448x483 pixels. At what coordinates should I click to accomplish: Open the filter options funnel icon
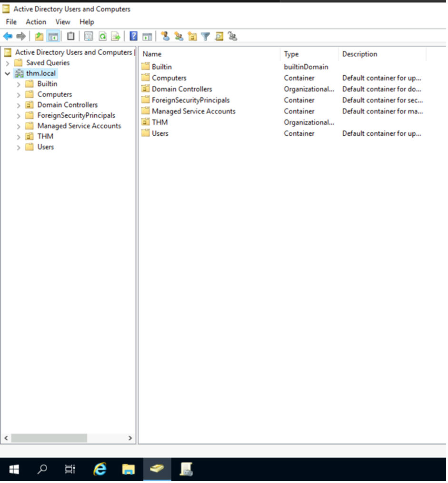(x=206, y=37)
